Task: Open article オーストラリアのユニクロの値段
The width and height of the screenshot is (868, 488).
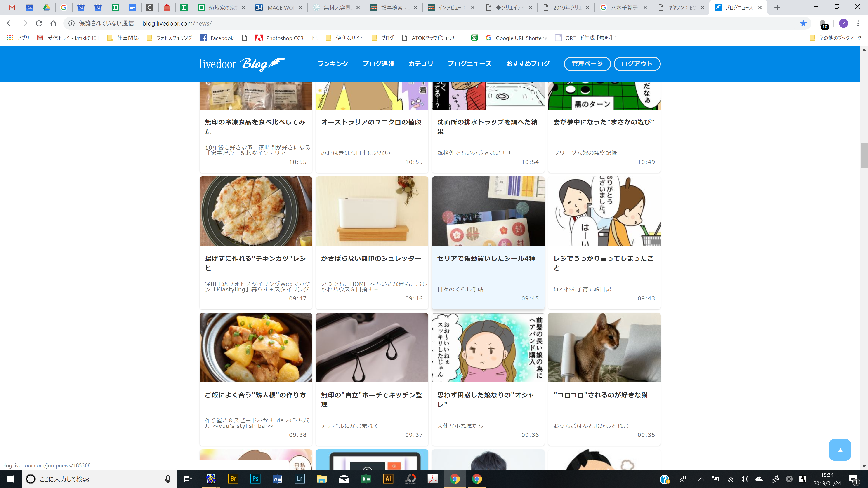Action: click(371, 122)
